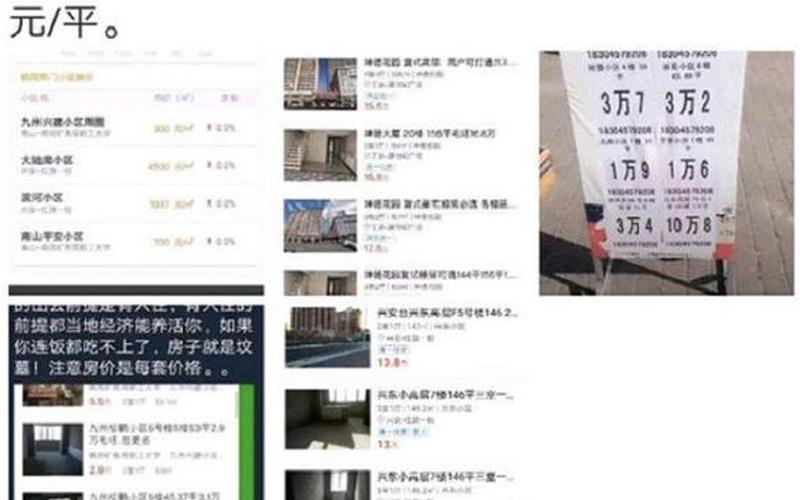Screen dimensions: 800x500
Task: Select the 南山平安小区 community row
Action: [135, 241]
